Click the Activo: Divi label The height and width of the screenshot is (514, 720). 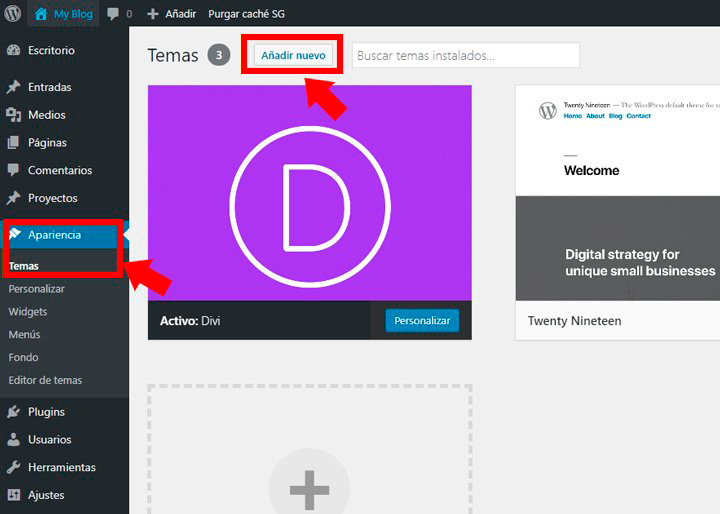pyautogui.click(x=190, y=321)
